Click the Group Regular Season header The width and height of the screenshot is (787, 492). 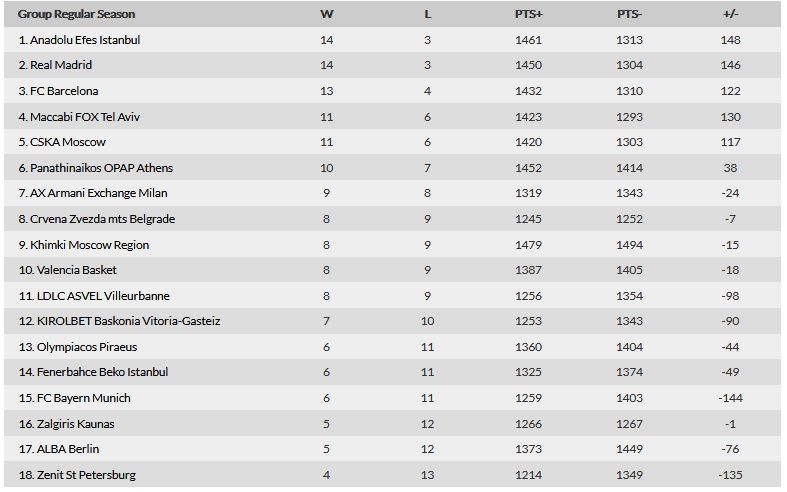[x=76, y=14]
